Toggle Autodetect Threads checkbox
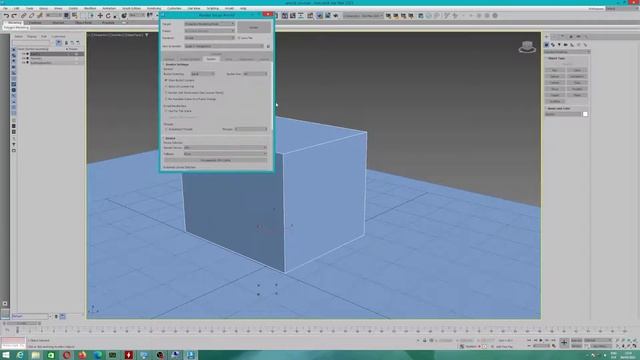 (x=166, y=129)
